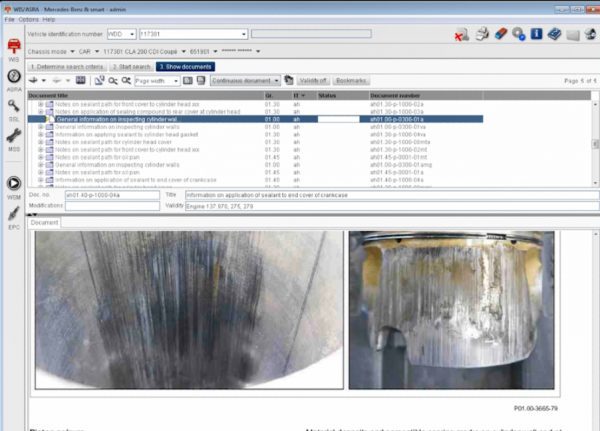Open the EPC module in the sidebar
The width and height of the screenshot is (600, 431).
click(x=14, y=214)
